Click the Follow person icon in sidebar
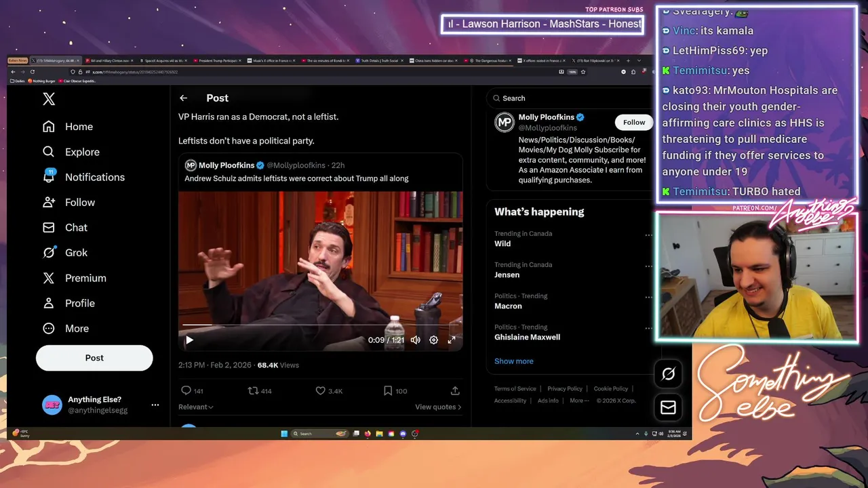The image size is (868, 488). click(49, 202)
